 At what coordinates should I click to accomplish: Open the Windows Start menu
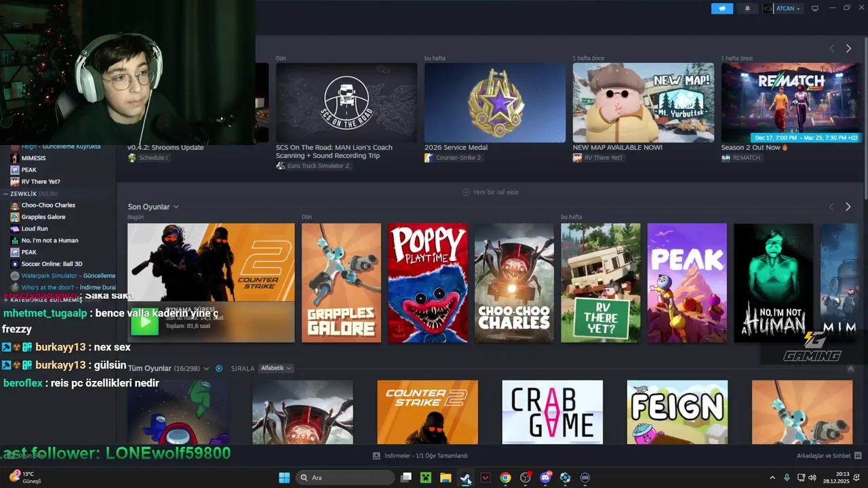pos(284,477)
